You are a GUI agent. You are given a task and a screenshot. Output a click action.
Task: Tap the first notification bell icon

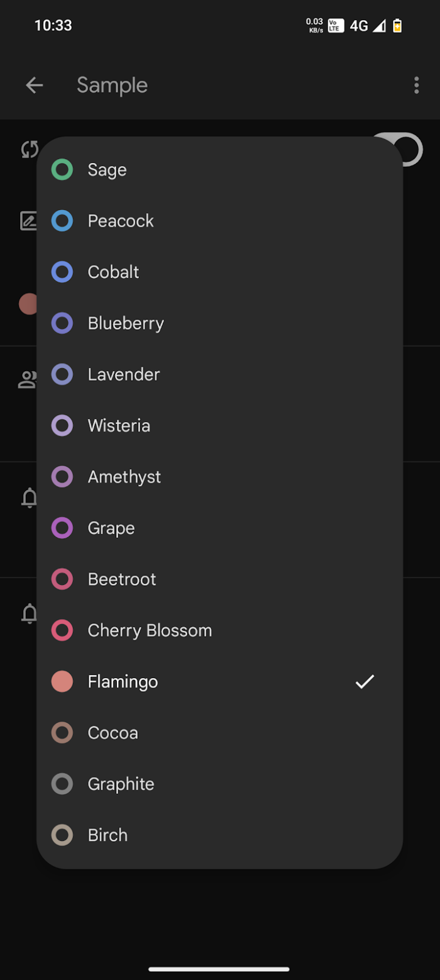click(x=29, y=498)
